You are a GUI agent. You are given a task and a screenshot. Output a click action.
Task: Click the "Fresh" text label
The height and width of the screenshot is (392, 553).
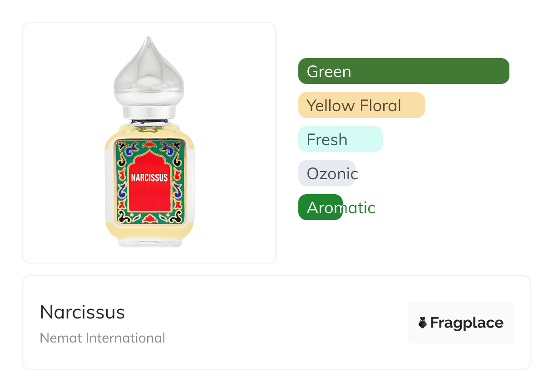coord(327,140)
